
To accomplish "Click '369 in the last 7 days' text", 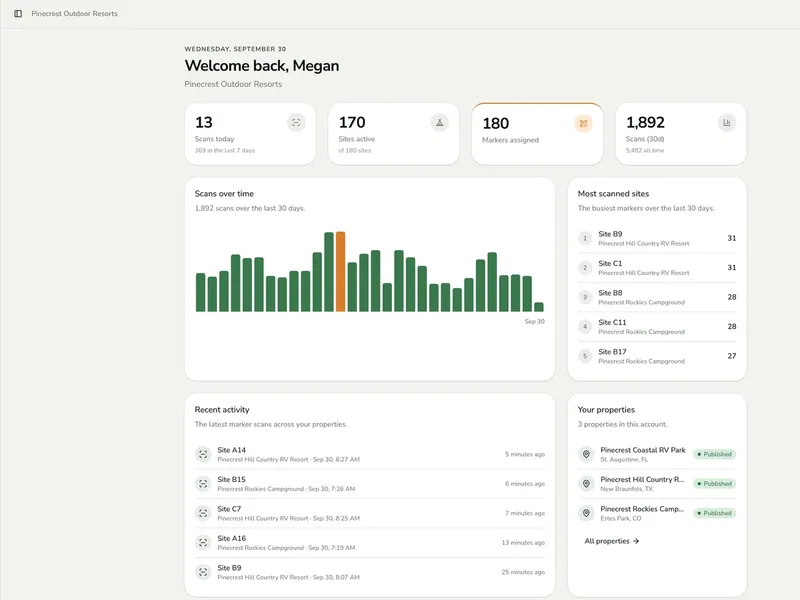I will pyautogui.click(x=224, y=151).
